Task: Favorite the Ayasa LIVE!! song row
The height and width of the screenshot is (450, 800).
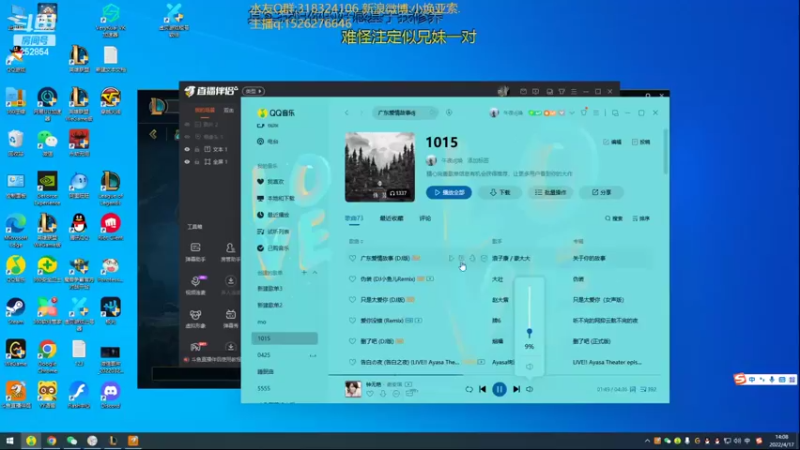Action: (352, 362)
